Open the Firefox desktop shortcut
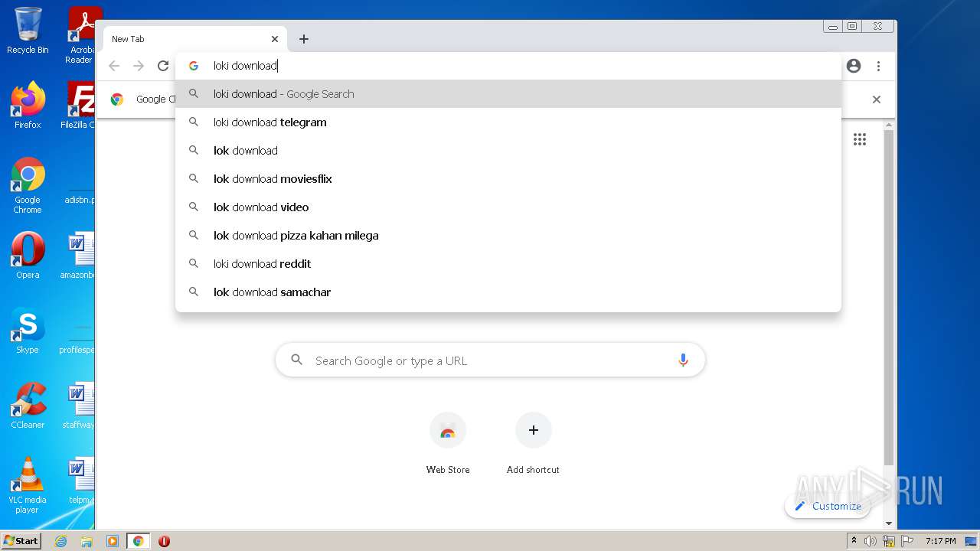Viewport: 980px width, 551px height. coord(28,105)
